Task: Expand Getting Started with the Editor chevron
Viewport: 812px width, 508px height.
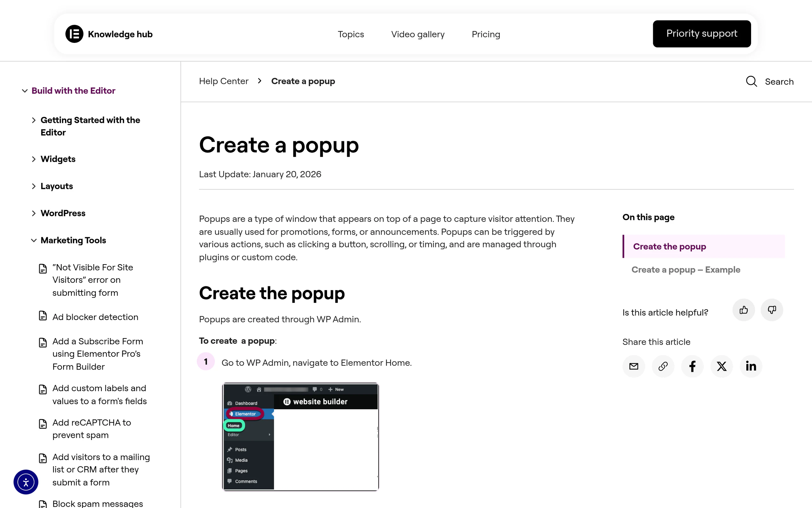Action: pos(34,120)
